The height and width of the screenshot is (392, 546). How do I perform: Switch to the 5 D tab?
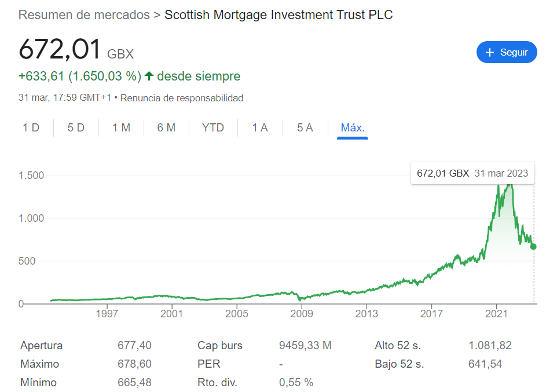click(x=76, y=127)
